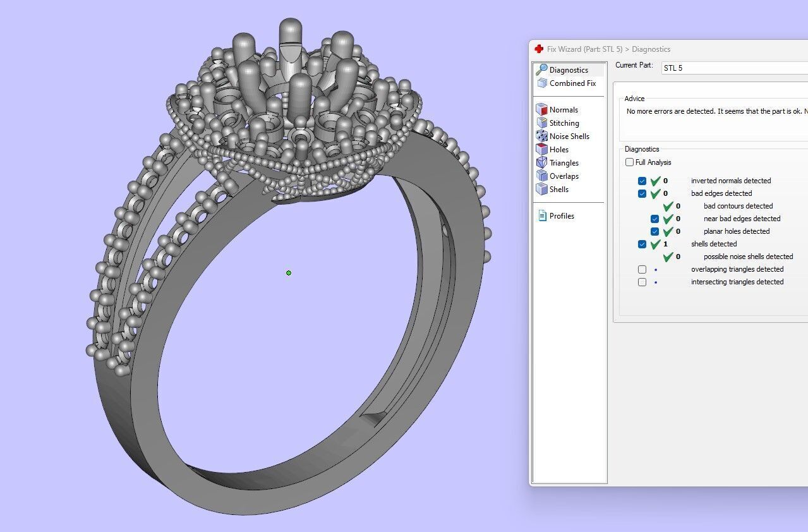
Task: Click green checkmark for inverted normals
Action: pyautogui.click(x=655, y=181)
